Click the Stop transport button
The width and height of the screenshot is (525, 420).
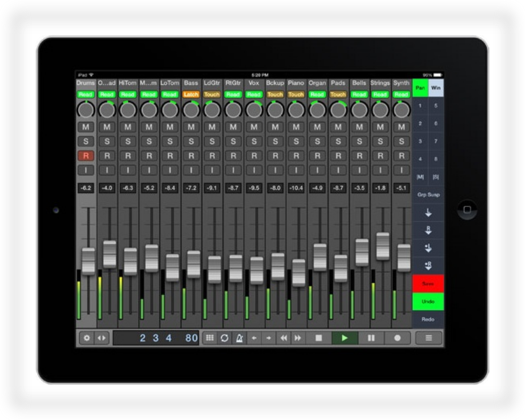(x=319, y=338)
